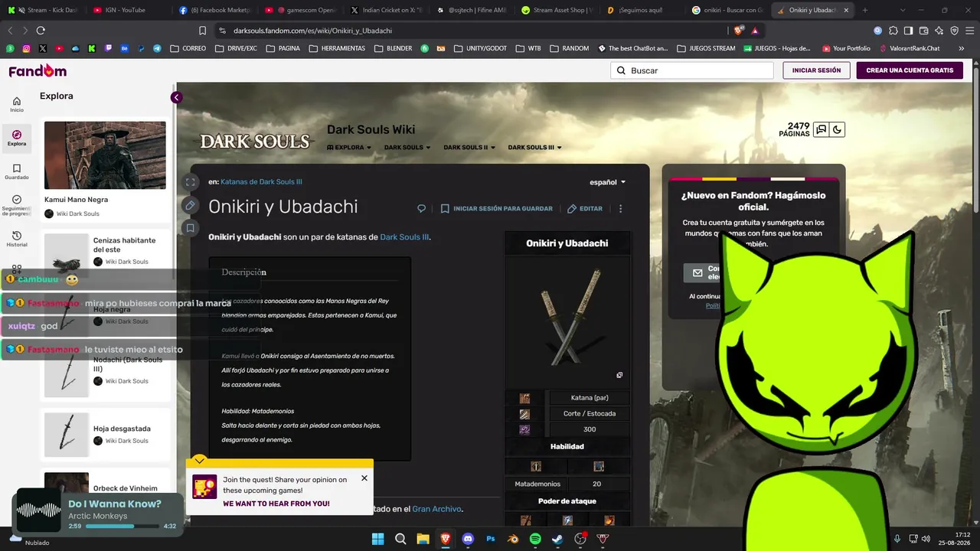The image size is (980, 551).
Task: Switch to the onikiri Google search tab
Action: (x=729, y=10)
